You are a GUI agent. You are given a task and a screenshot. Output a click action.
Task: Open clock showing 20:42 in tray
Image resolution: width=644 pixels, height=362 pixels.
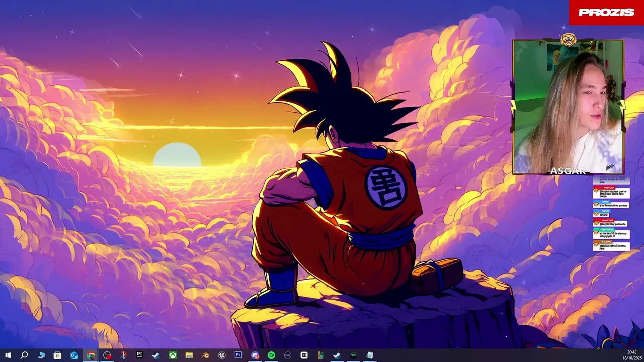click(632, 355)
